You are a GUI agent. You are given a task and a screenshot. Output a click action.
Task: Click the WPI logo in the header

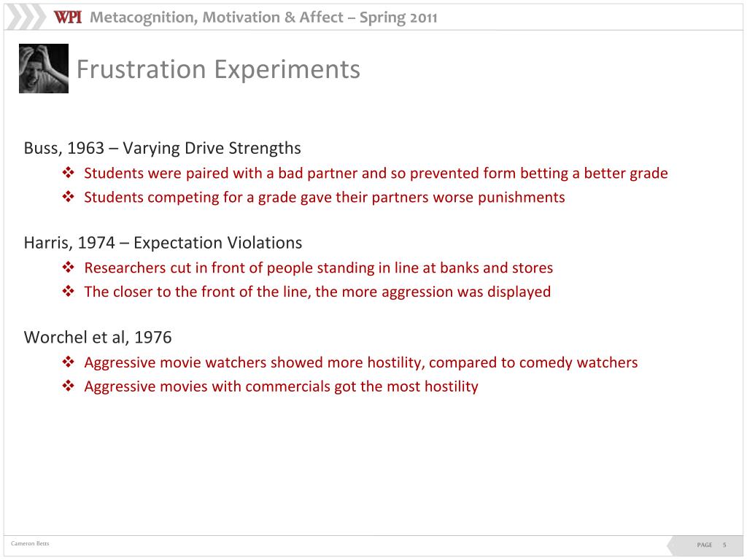pyautogui.click(x=67, y=17)
